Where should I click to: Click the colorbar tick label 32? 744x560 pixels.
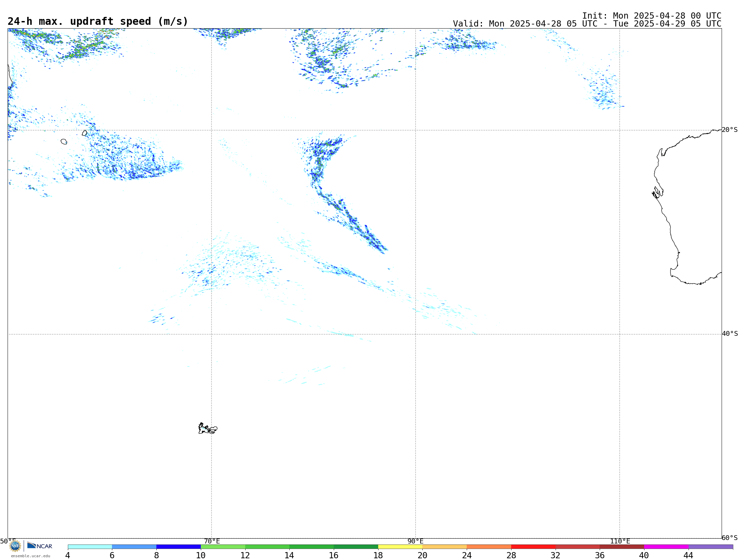pos(555,555)
